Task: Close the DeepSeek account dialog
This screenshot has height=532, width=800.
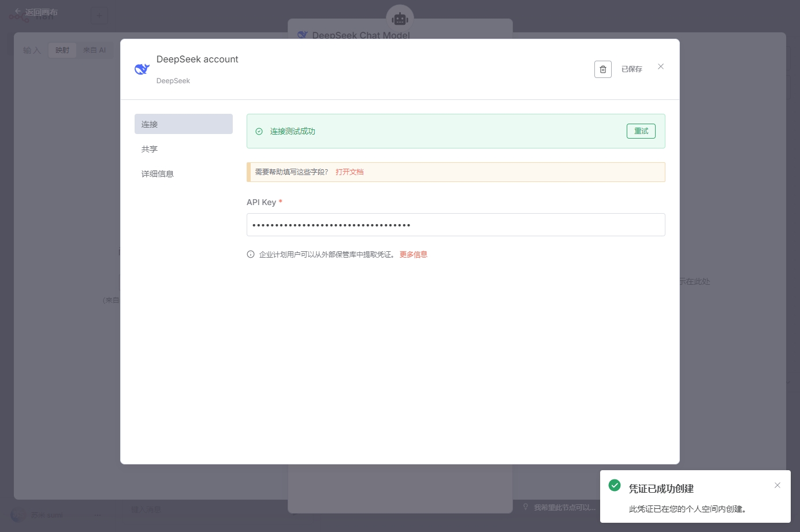Action: (661, 66)
